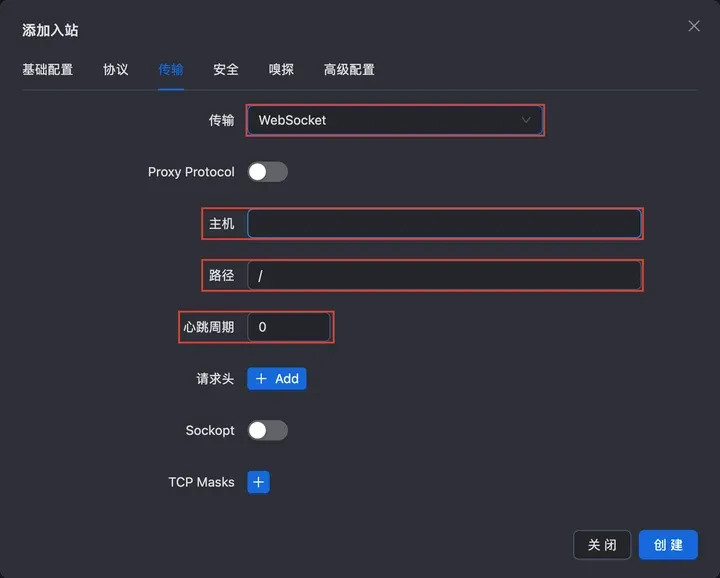This screenshot has width=720, height=578.
Task: Open the 协议 tab
Action: [116, 70]
